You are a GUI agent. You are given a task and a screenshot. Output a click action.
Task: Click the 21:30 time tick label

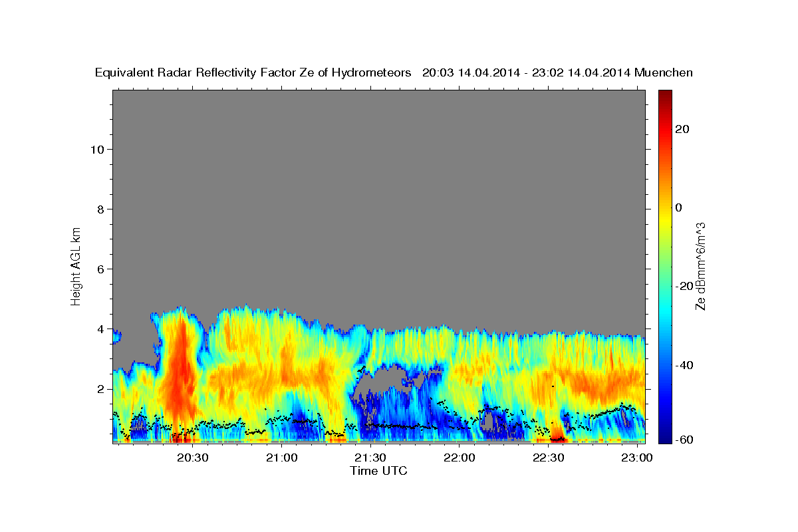370,458
